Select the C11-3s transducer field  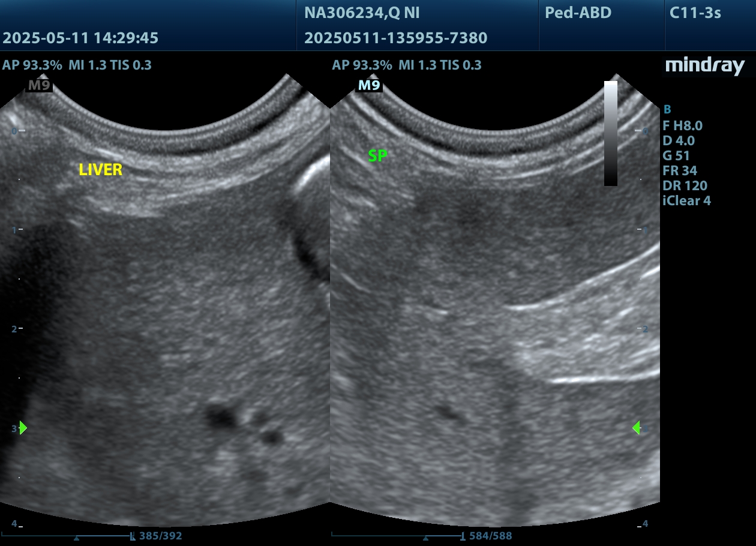(695, 13)
